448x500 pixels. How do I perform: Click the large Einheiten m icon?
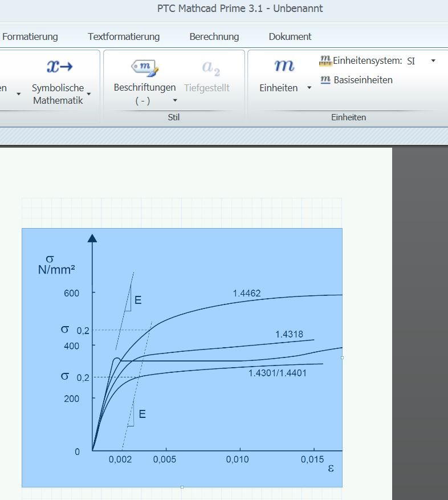point(284,66)
